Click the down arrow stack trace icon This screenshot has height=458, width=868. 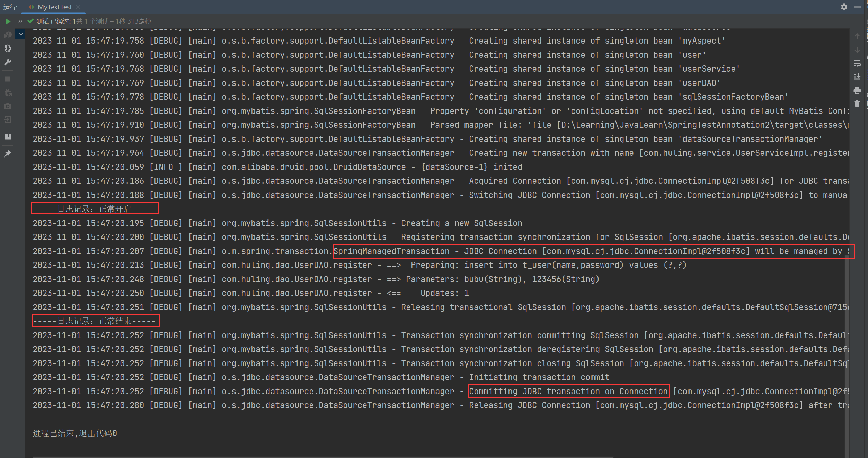857,50
